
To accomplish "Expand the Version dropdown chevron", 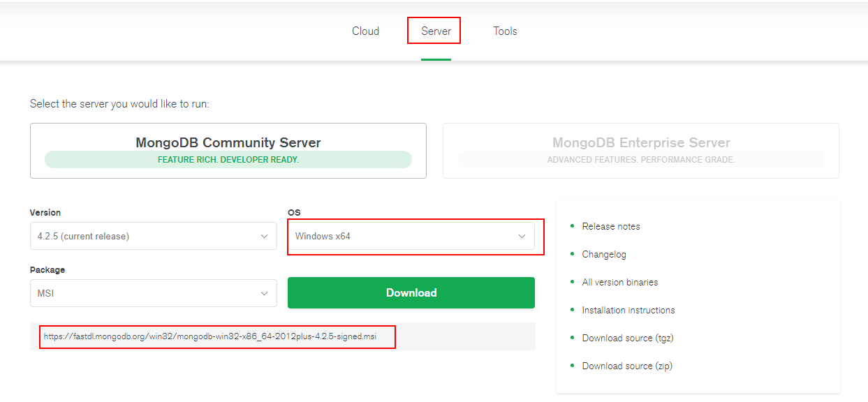I will (x=264, y=237).
